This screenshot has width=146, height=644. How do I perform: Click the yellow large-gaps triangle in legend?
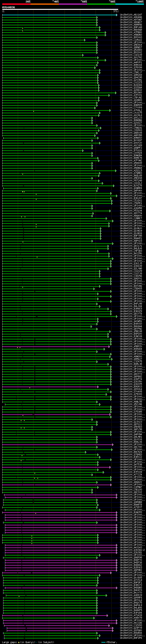19,642
